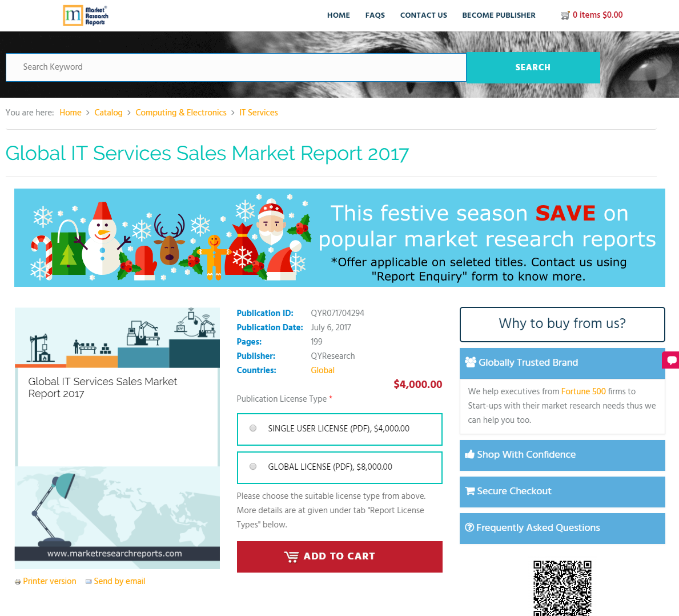Focus the Search Keyword input field
This screenshot has width=679, height=616.
[x=236, y=67]
